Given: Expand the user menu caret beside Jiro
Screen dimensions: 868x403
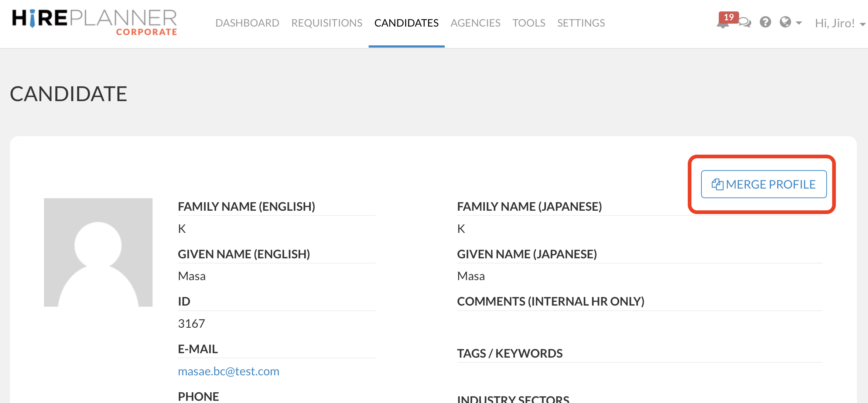Looking at the screenshot, I should coord(862,24).
